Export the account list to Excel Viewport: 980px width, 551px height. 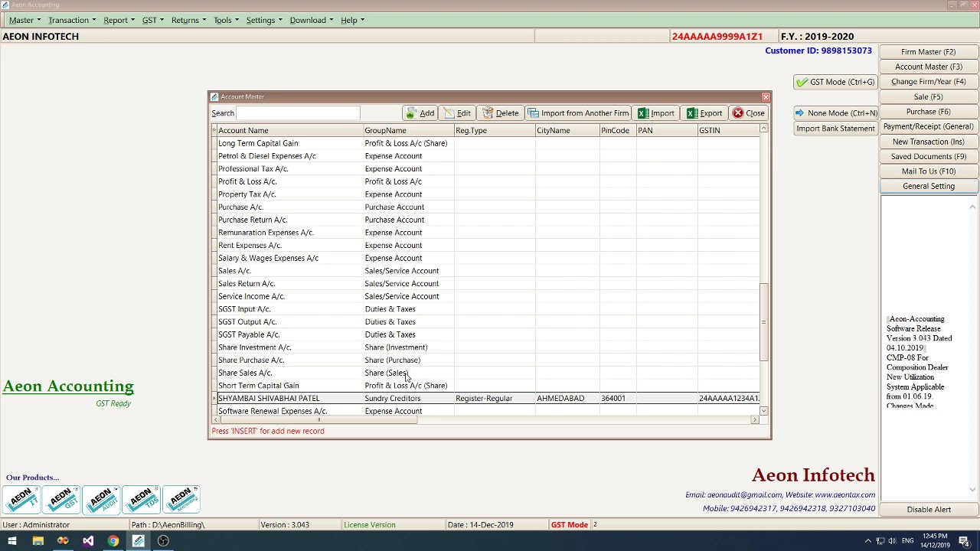pos(704,113)
